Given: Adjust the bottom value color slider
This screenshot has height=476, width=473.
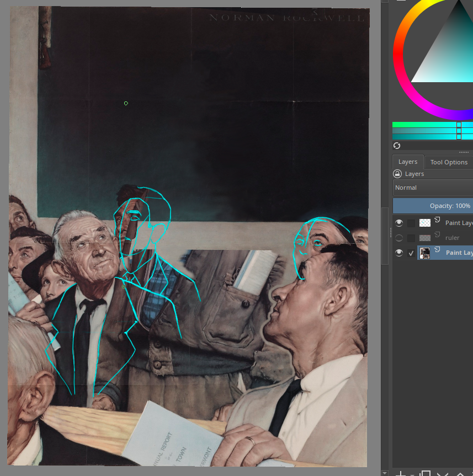Looking at the screenshot, I should (x=433, y=137).
